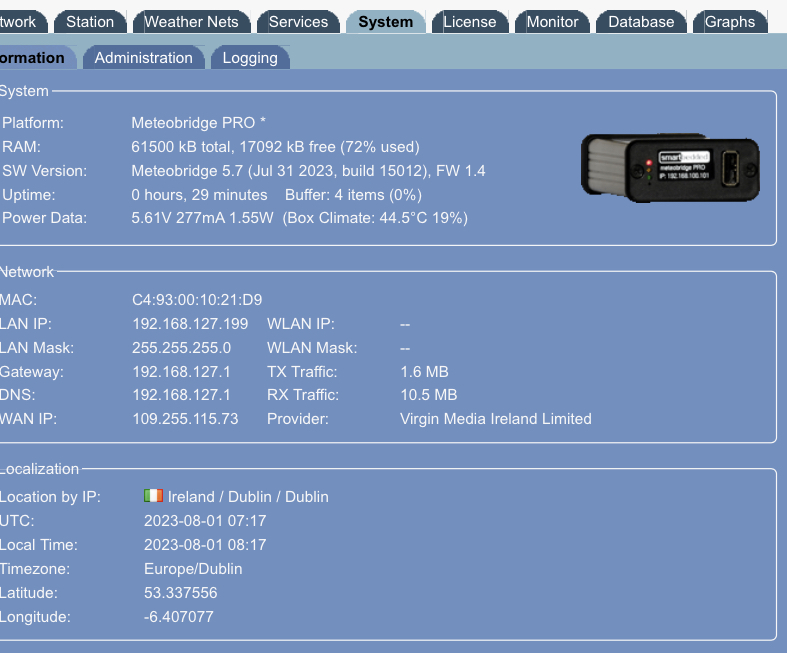Open the License tab
The width and height of the screenshot is (787, 653).
point(470,22)
